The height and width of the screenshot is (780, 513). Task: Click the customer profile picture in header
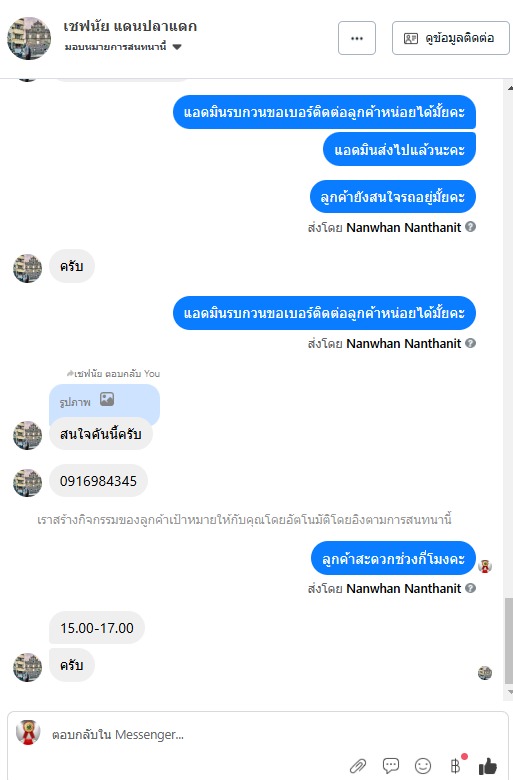pos(29,38)
